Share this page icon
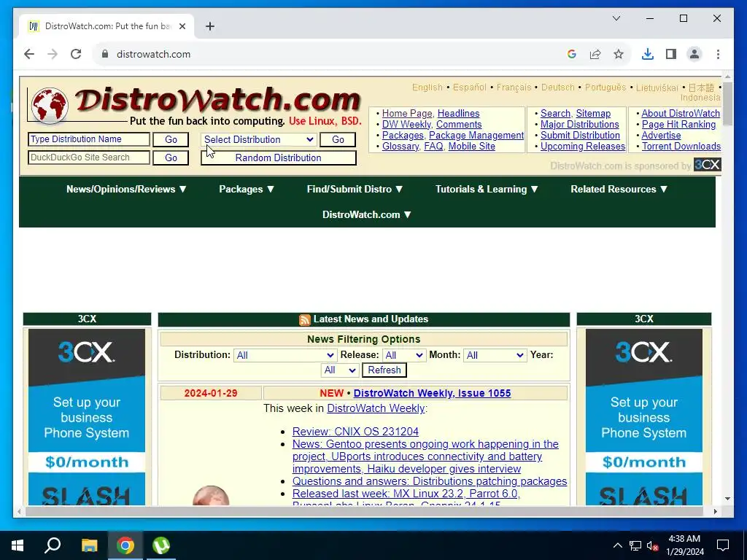Viewport: 747px width, 560px height. 595,54
